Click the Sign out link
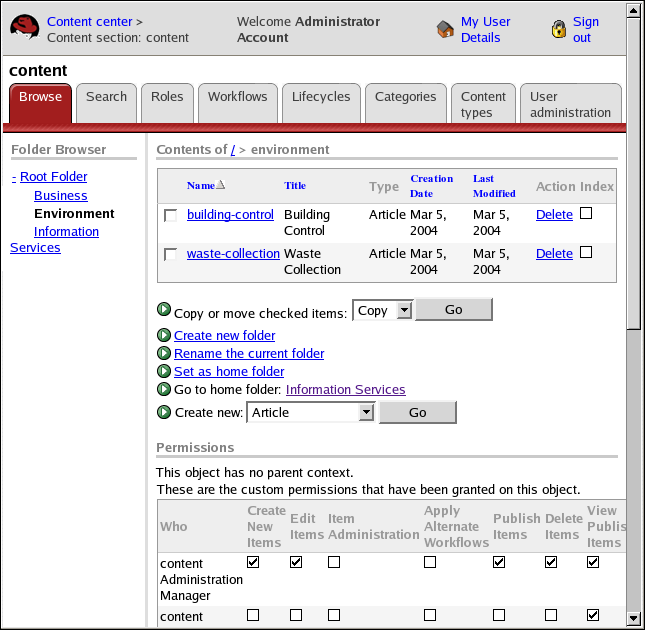645x630 pixels. pos(586,29)
